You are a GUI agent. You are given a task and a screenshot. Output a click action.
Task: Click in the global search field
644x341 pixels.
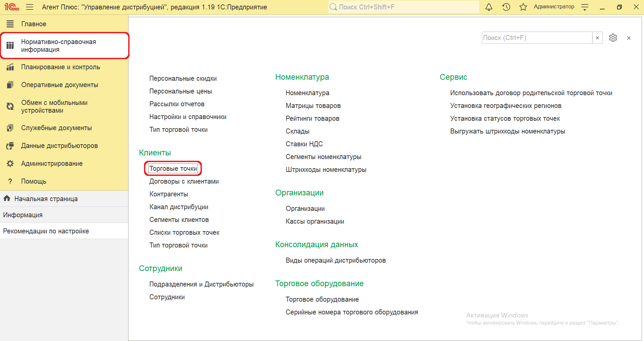point(404,7)
